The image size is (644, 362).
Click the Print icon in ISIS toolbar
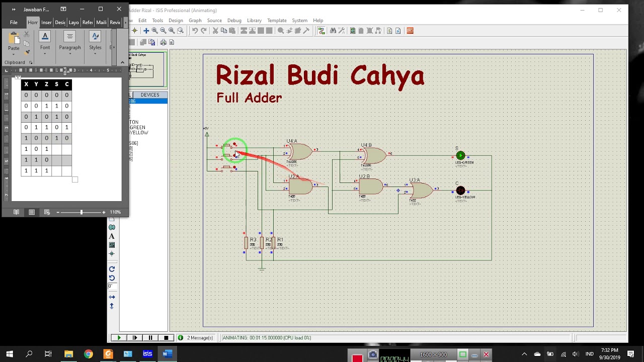tap(163, 42)
